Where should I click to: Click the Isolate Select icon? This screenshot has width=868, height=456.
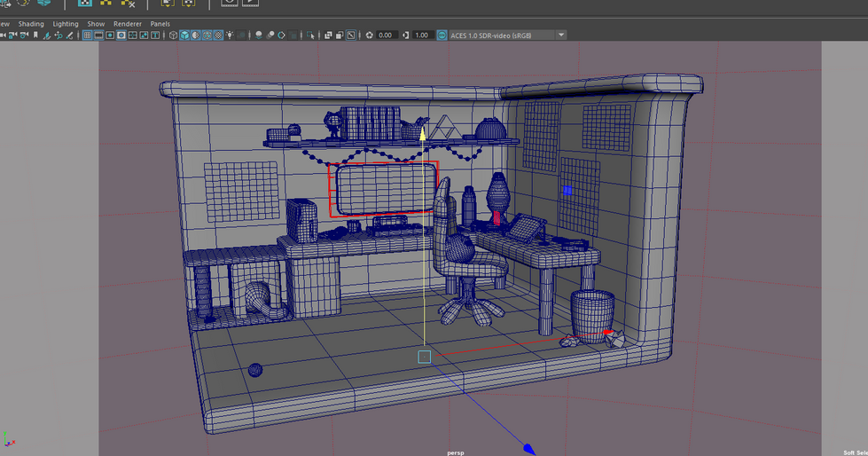(310, 35)
